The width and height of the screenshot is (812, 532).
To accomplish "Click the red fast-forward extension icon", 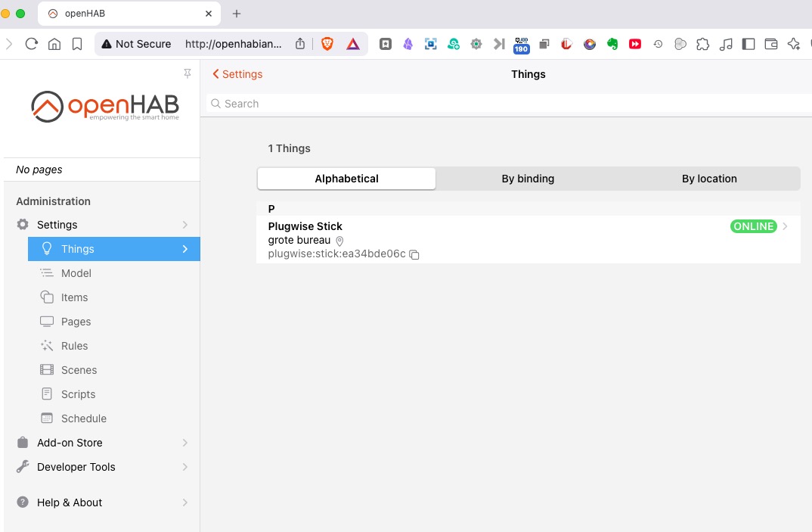I will click(x=635, y=44).
